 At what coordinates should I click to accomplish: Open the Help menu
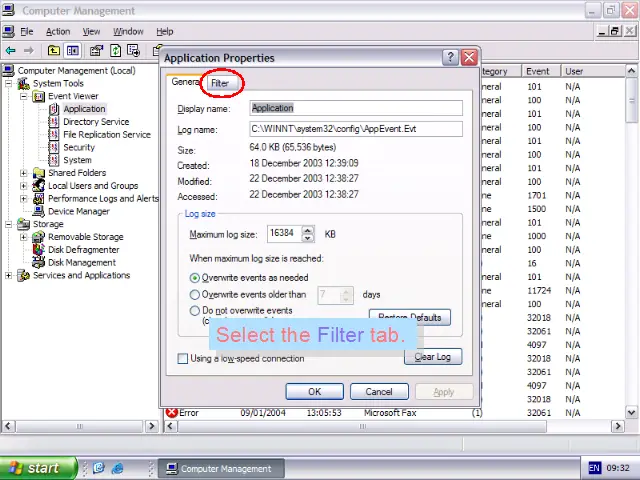click(164, 31)
